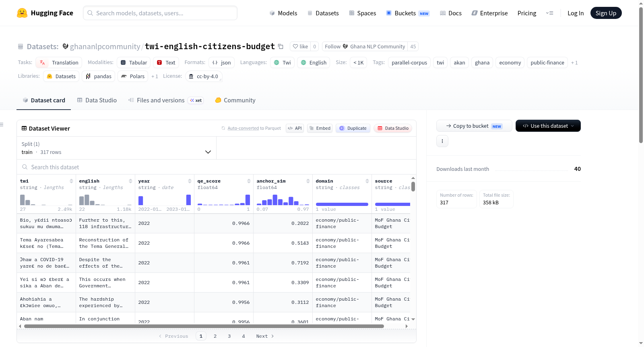Sort the qe_score column
The height and width of the screenshot is (347, 644).
coord(249,181)
